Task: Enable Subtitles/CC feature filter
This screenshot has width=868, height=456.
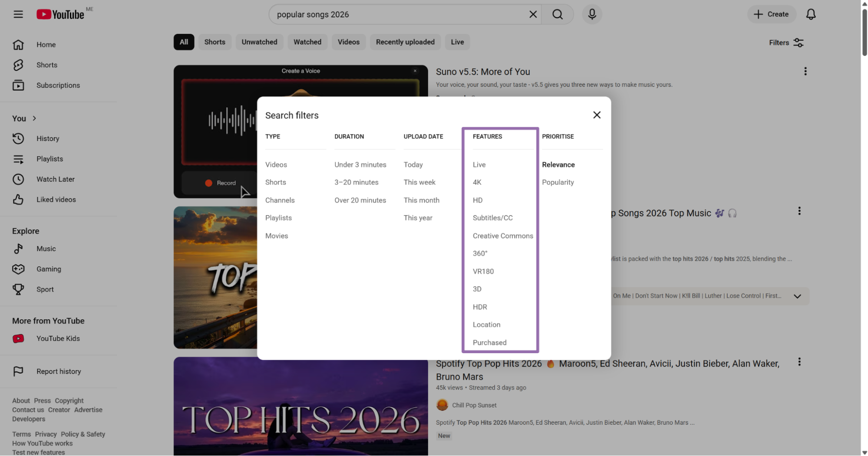Action: (x=492, y=218)
